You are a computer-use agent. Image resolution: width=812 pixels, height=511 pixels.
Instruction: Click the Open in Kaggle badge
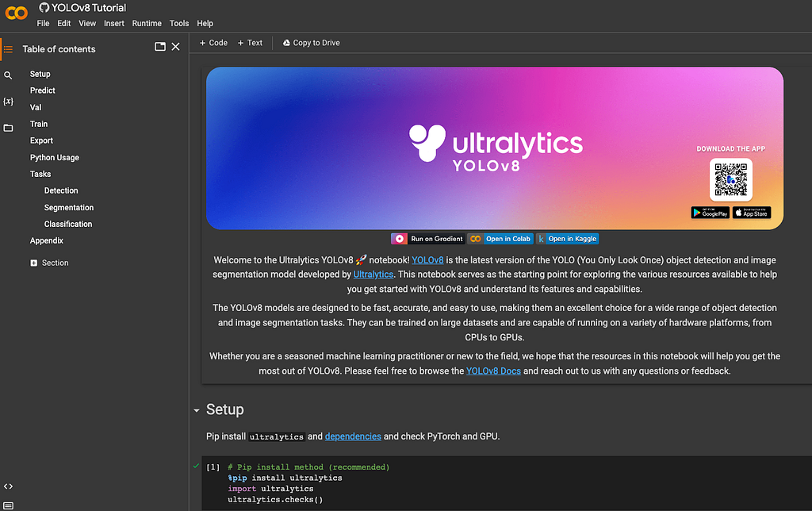[x=568, y=239]
